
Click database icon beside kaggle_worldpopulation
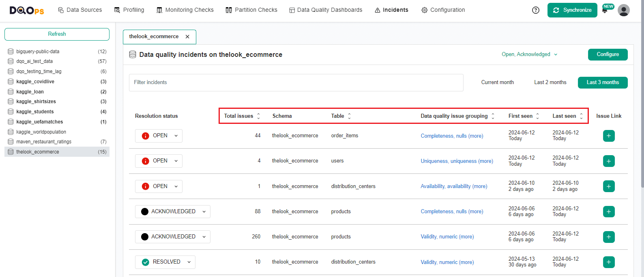[11, 132]
